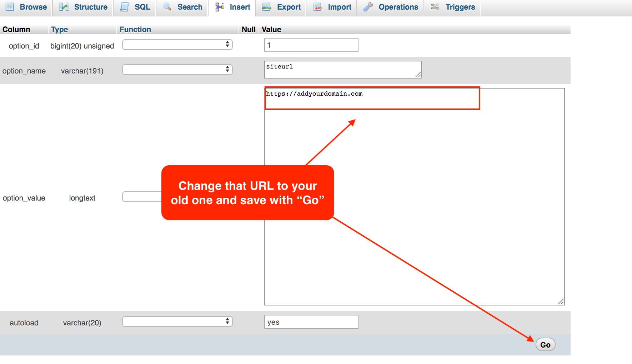The image size is (632, 364).
Task: Click the Import icon
Action: (317, 7)
